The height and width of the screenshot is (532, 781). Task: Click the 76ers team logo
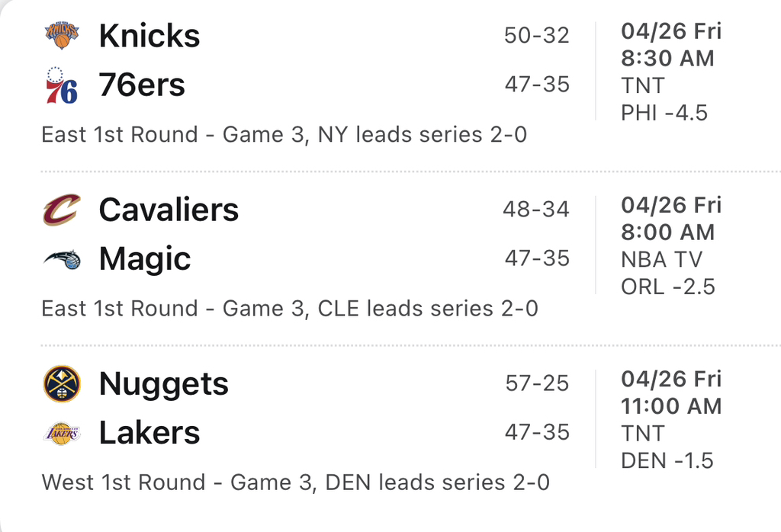coord(62,85)
